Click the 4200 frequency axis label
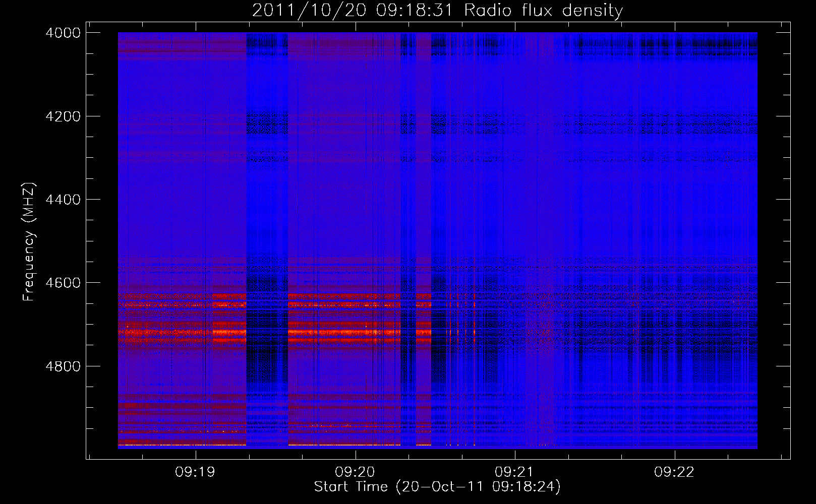 pyautogui.click(x=63, y=116)
